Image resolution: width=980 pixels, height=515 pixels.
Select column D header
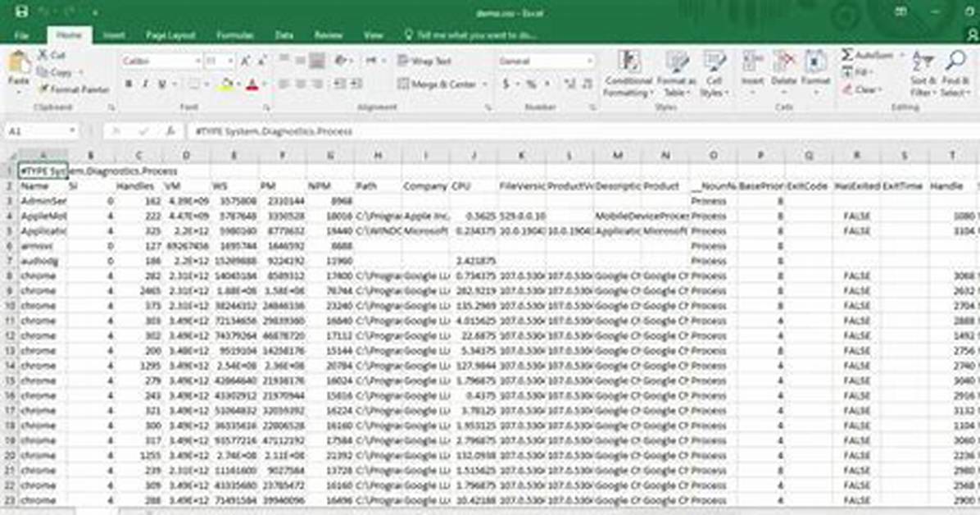tap(186, 155)
